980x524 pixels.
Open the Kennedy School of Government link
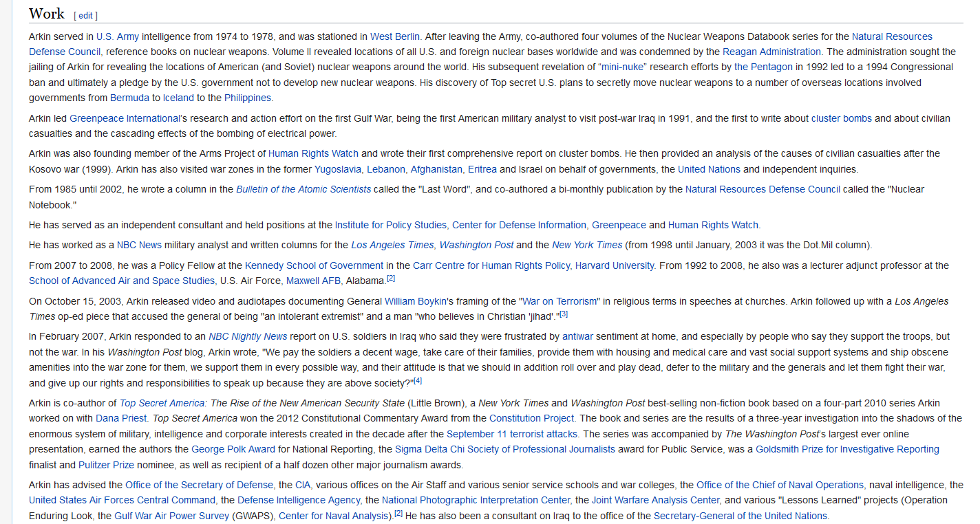(314, 265)
